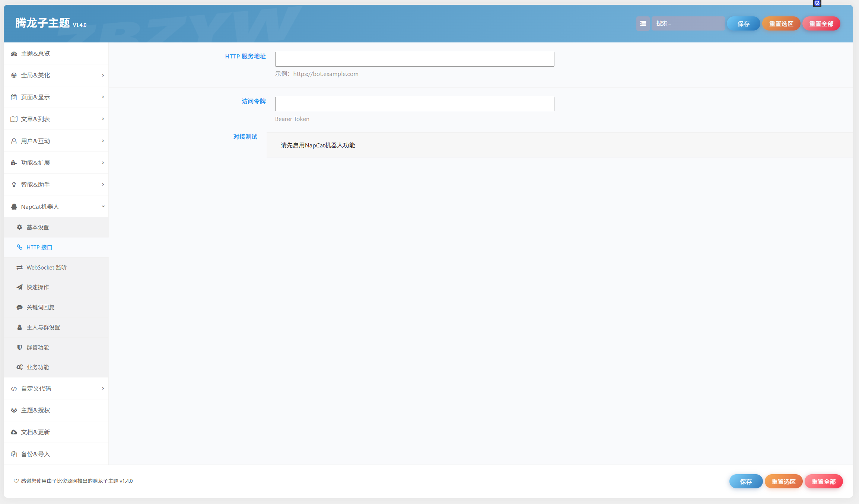859x504 pixels.
Task: Click the chat bubble icon beside 关键词回复
Action: click(19, 307)
